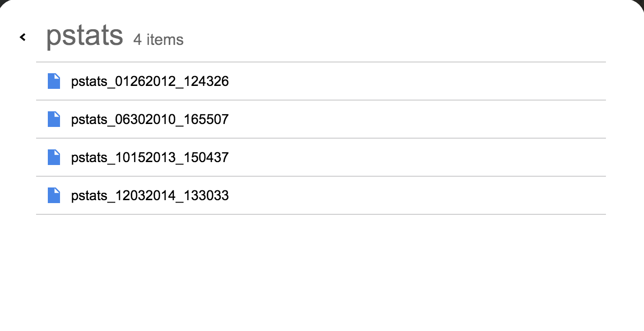Click the file icon for pstats_06302010_165507
Screen dimensions: 644x331
[54, 119]
